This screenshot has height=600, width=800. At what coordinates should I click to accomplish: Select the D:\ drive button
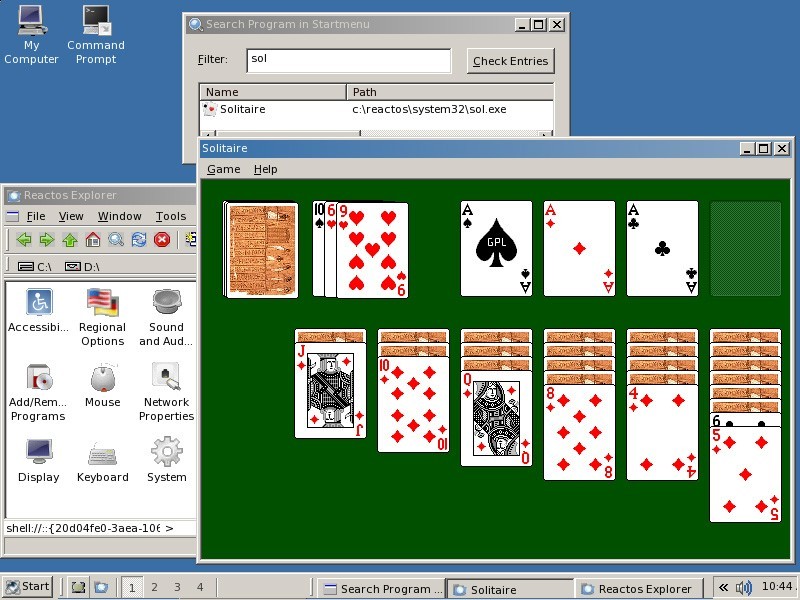(x=82, y=266)
